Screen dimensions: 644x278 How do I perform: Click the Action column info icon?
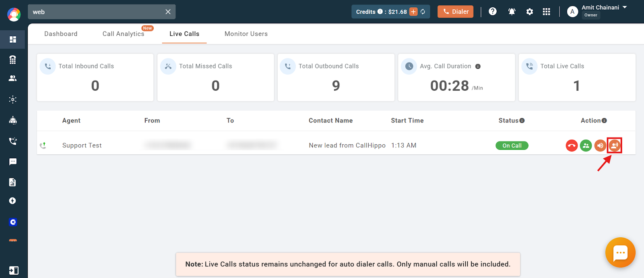pyautogui.click(x=604, y=120)
